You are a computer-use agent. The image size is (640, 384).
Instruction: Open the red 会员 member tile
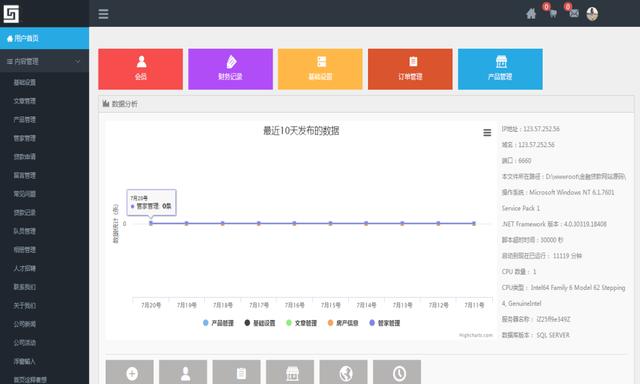[x=140, y=69]
